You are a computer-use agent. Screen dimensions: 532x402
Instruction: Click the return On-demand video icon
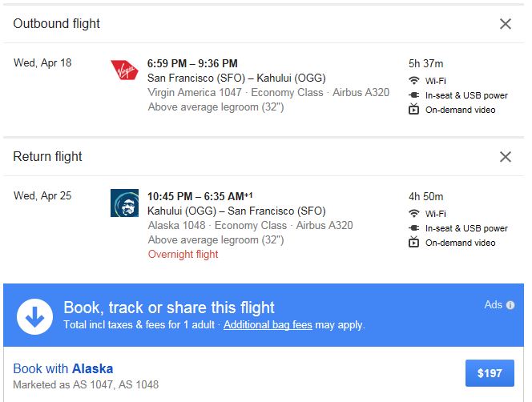click(414, 243)
